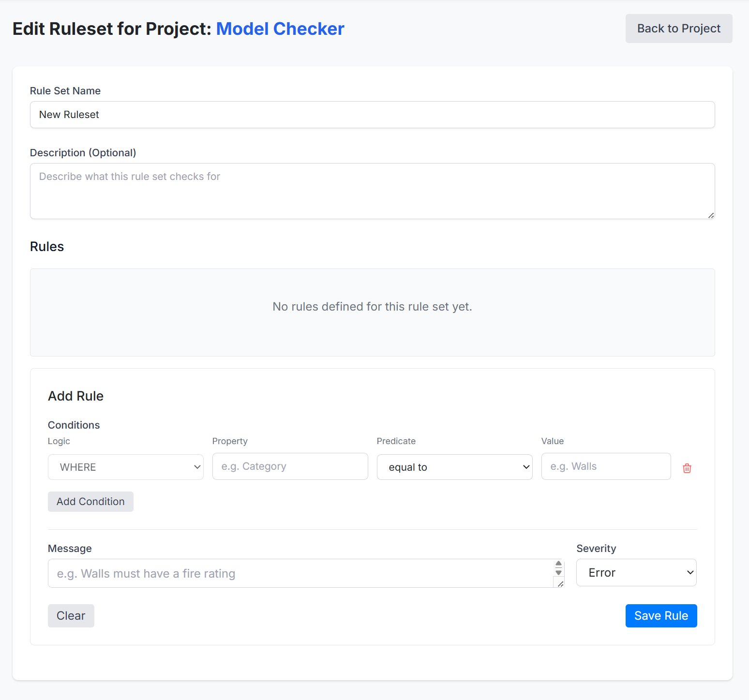The image size is (749, 700).
Task: Open the Model Checker project link
Action: [280, 29]
